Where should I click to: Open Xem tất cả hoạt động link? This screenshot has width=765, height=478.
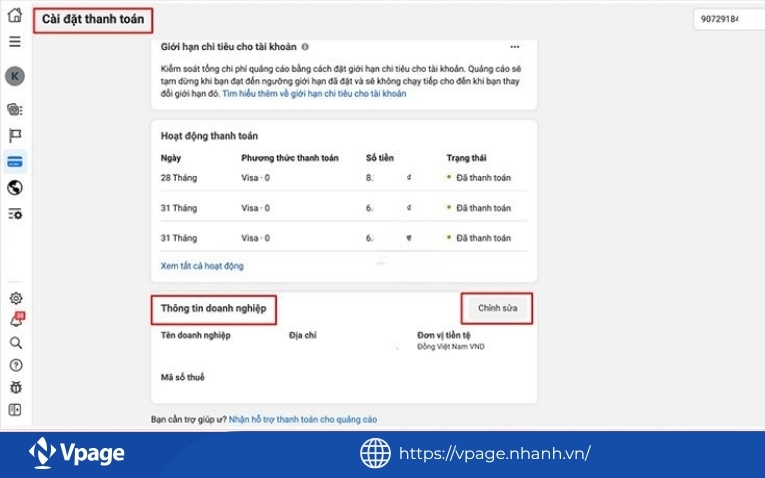click(202, 266)
